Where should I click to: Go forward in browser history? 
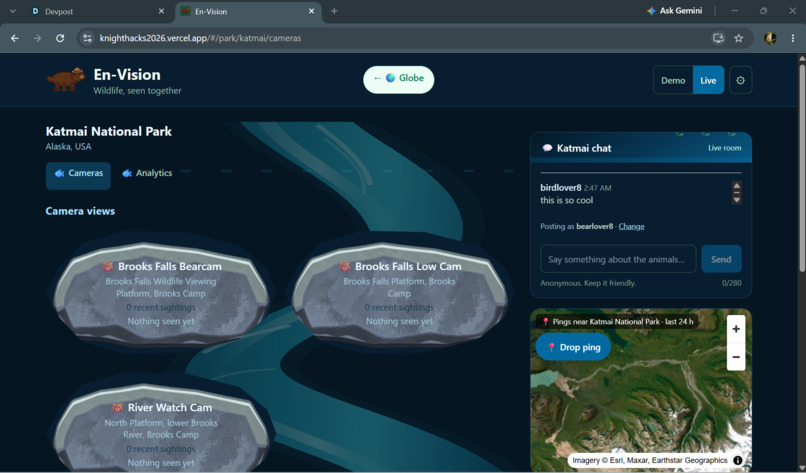click(37, 38)
